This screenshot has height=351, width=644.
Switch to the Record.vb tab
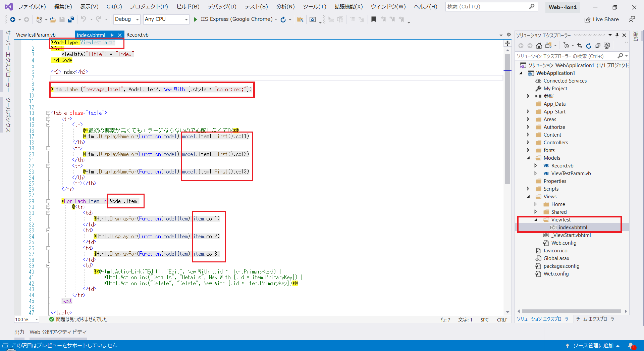pos(138,35)
